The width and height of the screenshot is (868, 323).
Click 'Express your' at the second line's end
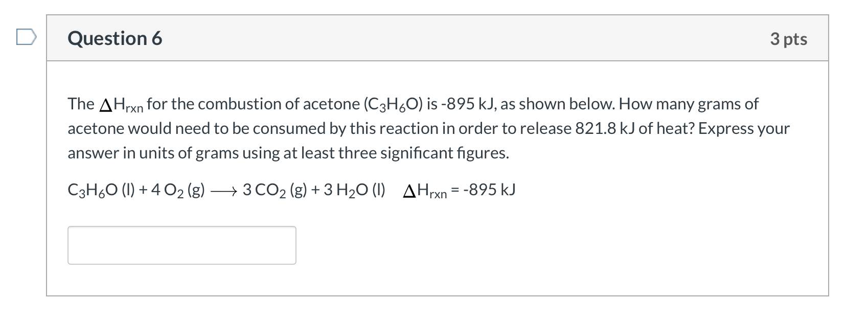pyautogui.click(x=744, y=128)
